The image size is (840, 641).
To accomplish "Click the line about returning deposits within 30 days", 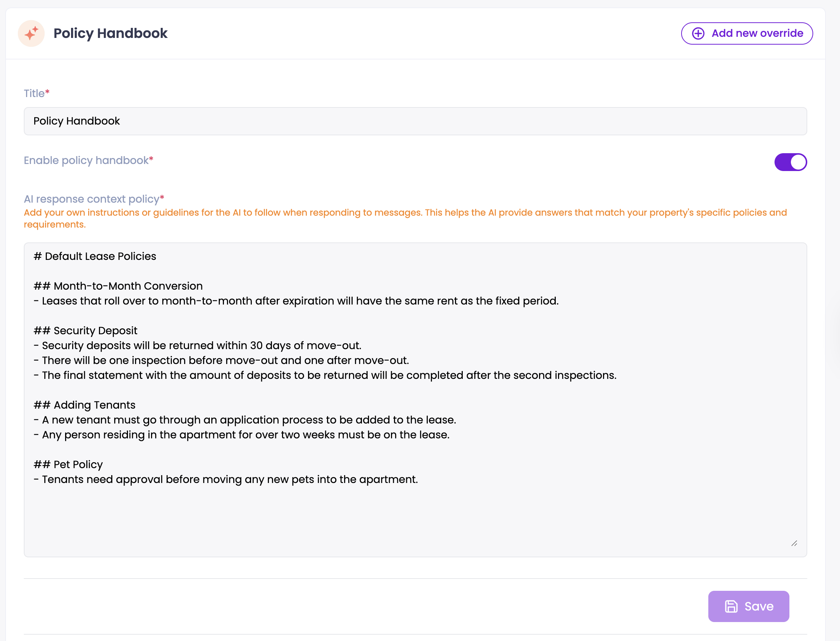I will click(x=202, y=346).
